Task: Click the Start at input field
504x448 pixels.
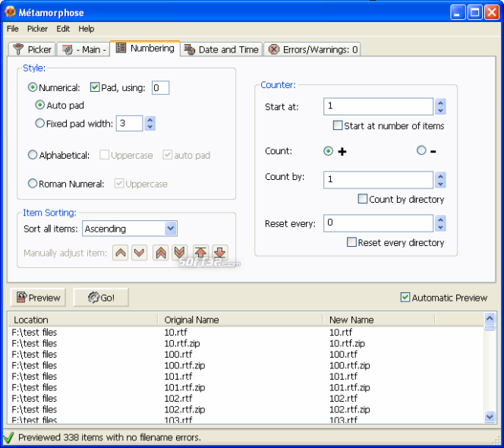Action: 378,106
